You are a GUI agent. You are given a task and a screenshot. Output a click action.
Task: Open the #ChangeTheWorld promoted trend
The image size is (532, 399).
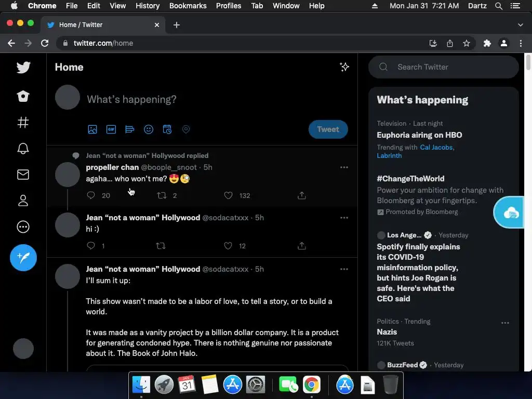(410, 179)
